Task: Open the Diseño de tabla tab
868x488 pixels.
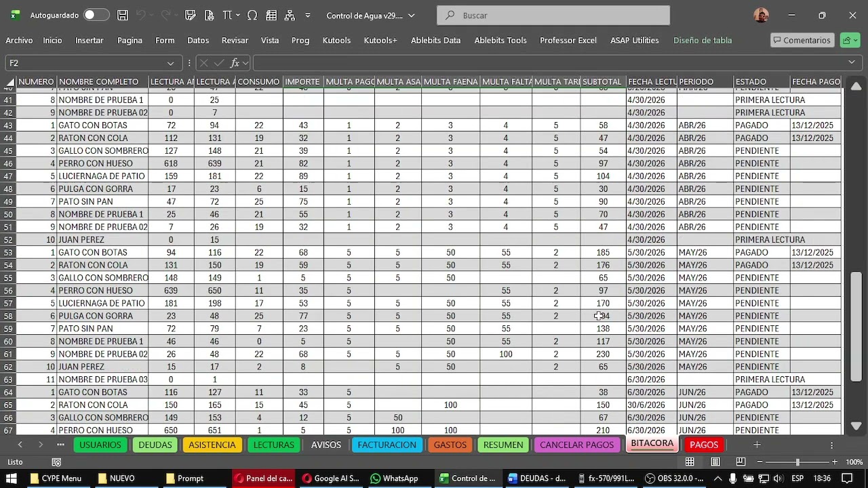Action: pyautogui.click(x=703, y=40)
